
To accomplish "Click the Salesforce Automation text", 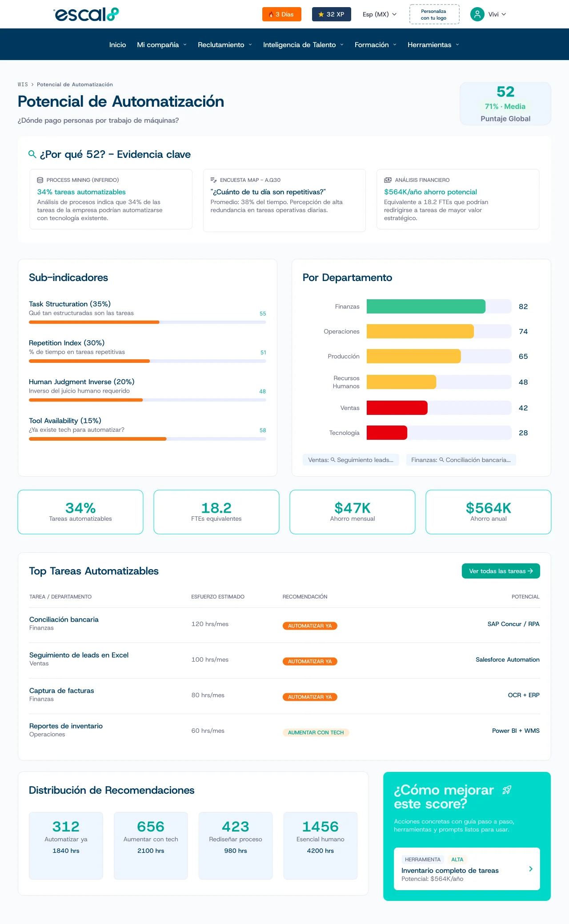I will 508,659.
